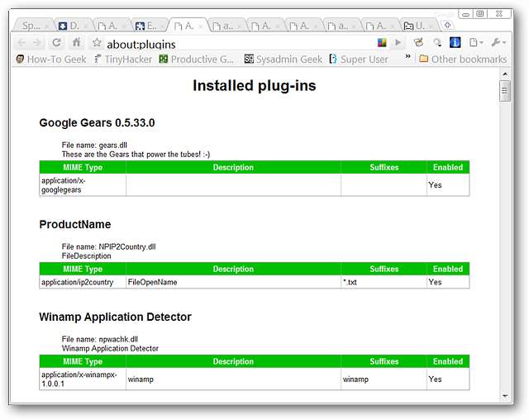The width and height of the screenshot is (529, 420).
Task: Click the Forward navigation arrow
Action: [38, 43]
